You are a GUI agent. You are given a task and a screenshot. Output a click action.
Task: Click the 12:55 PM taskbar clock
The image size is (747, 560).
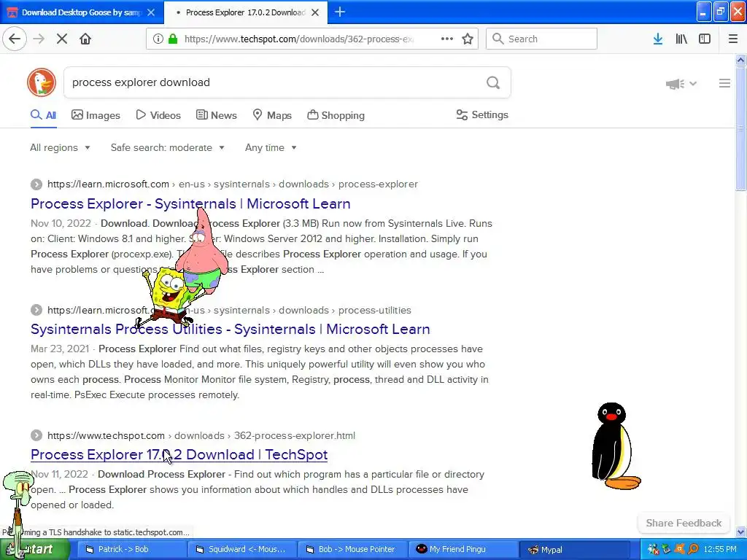(720, 549)
